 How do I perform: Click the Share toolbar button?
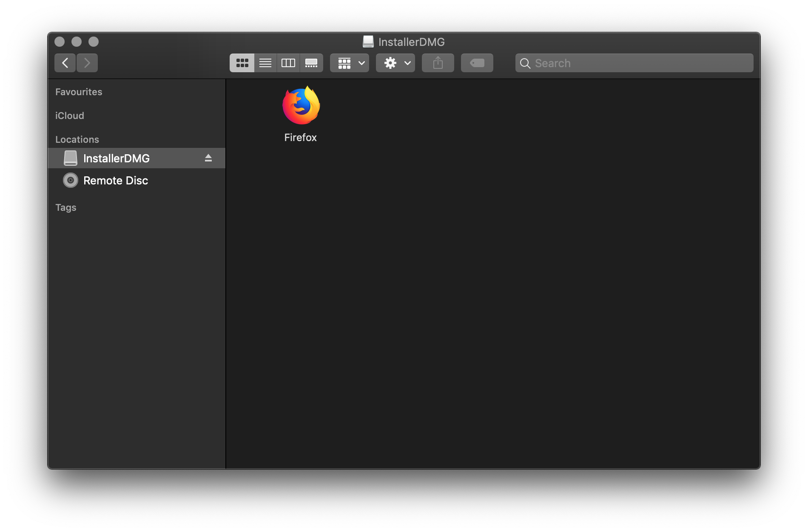pos(438,63)
